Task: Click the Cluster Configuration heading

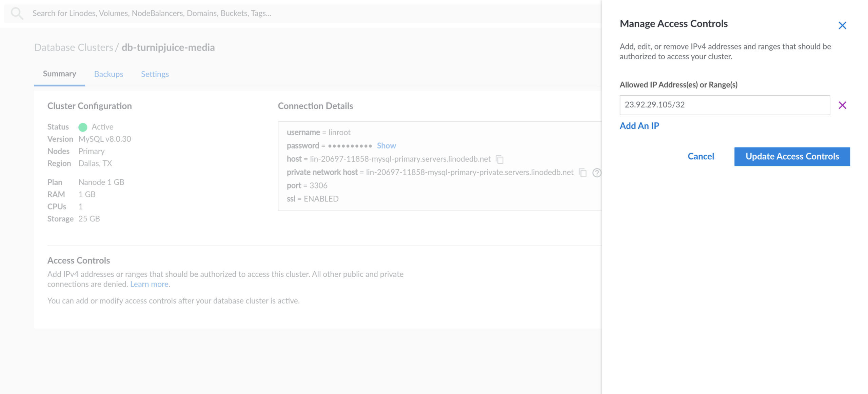Action: (90, 106)
